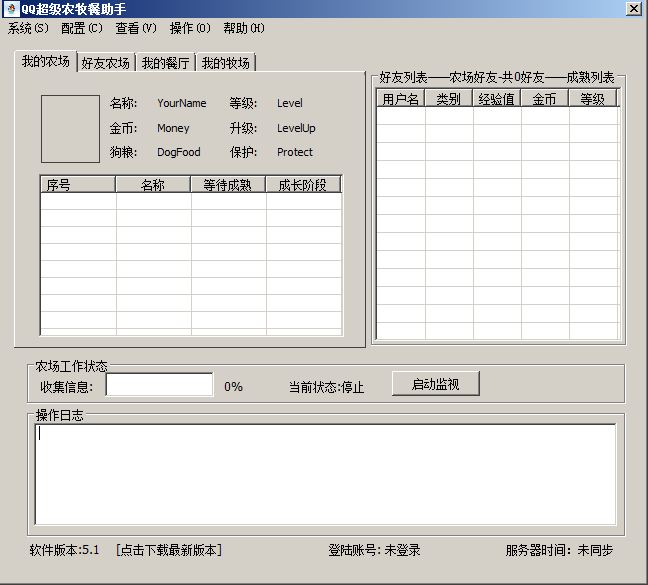Click inside the 操作日志 text area
648x585 pixels.
[325, 475]
